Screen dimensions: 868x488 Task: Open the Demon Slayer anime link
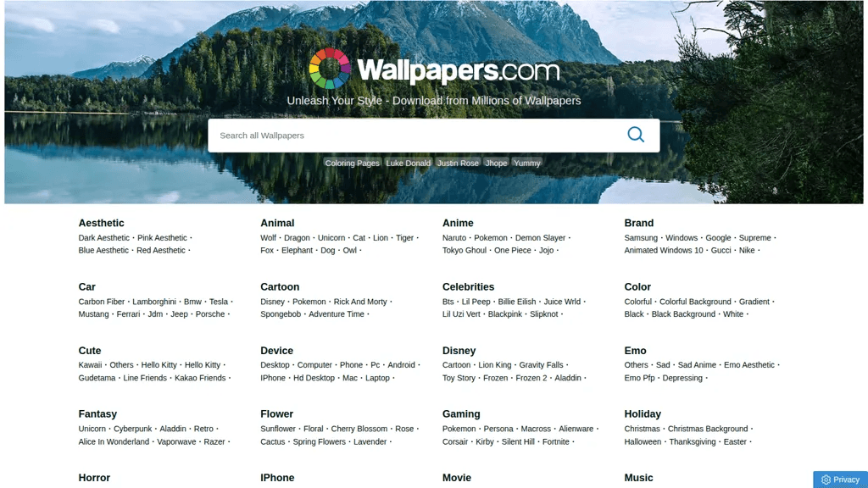540,238
